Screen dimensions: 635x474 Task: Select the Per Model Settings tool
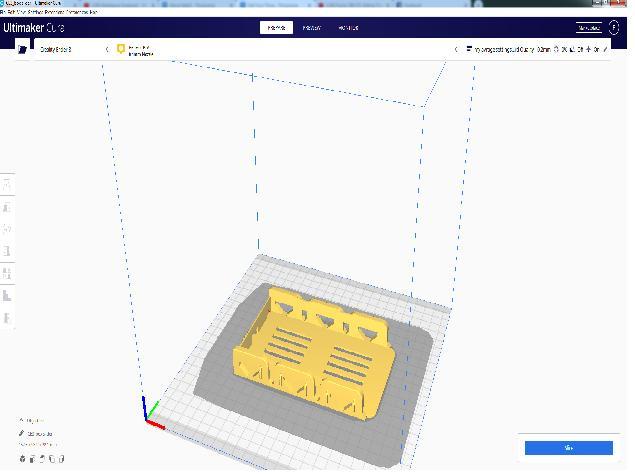7,273
